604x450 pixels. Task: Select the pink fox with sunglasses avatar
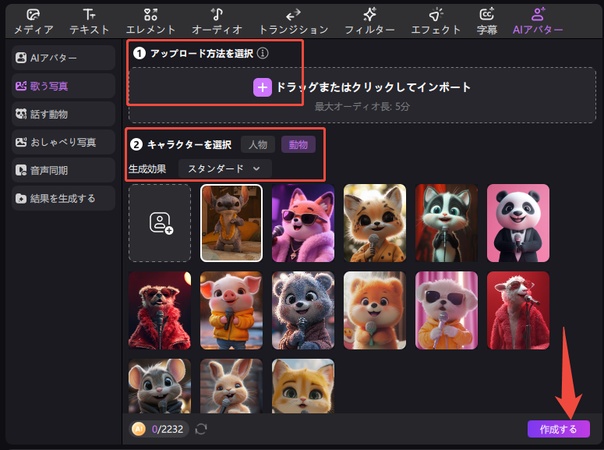coord(303,223)
